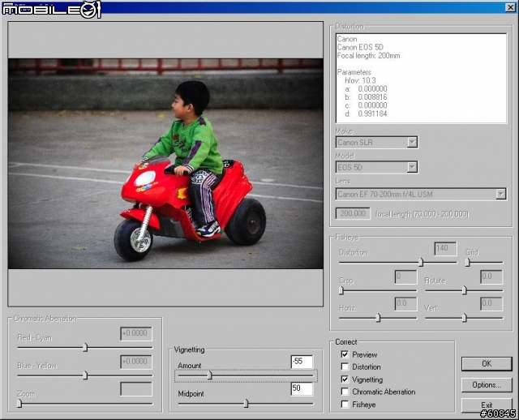
Task: Click the Red - Cyan slider handle
Action: 85,348
